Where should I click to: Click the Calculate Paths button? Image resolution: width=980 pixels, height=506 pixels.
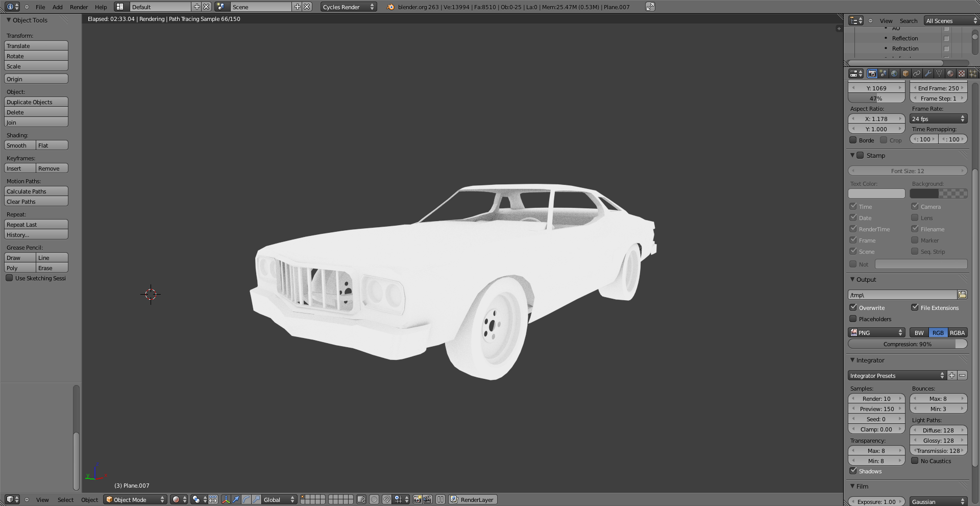pos(36,191)
